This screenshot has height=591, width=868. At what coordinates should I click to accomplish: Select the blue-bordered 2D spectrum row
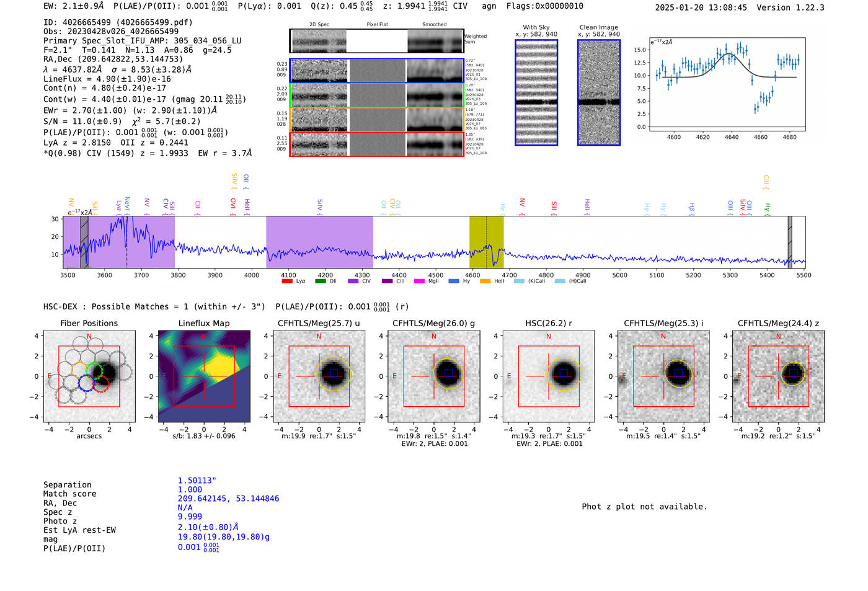click(377, 71)
